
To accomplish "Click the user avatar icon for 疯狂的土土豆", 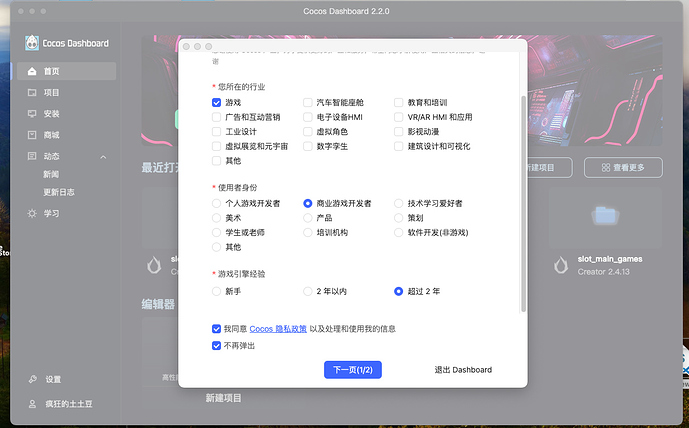I will pos(33,404).
